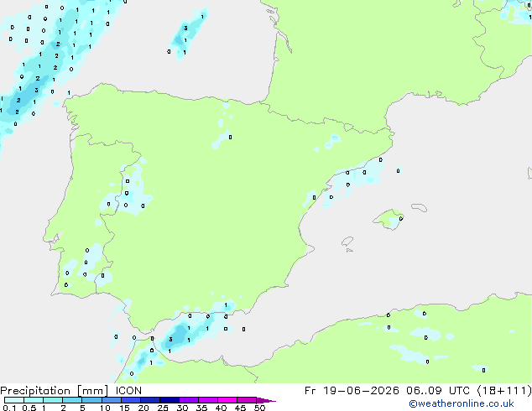Click the violet swatch between 35 and 40
This screenshot has width=532, height=411.
click(207, 400)
